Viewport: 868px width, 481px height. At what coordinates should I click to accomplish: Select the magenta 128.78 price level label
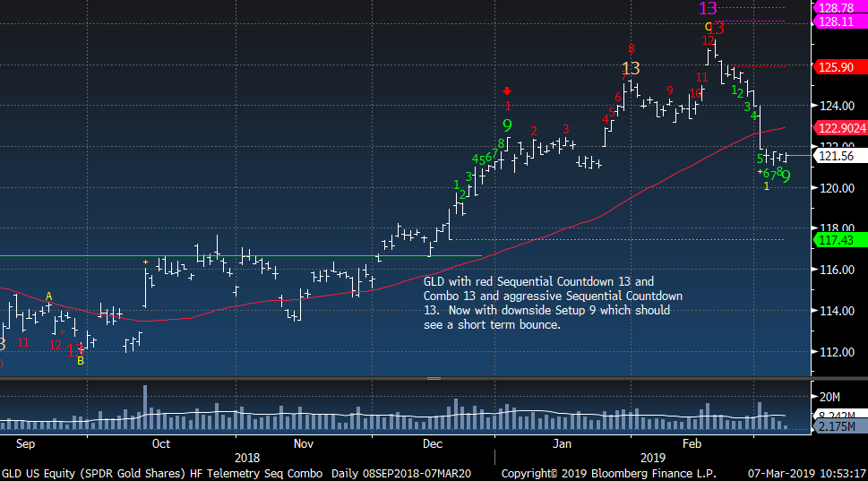(x=839, y=8)
